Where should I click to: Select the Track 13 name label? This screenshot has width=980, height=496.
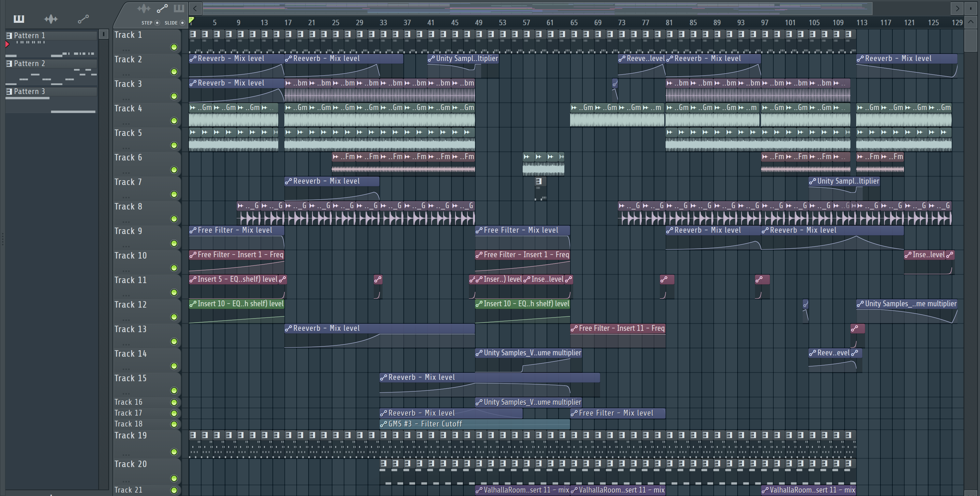click(131, 329)
